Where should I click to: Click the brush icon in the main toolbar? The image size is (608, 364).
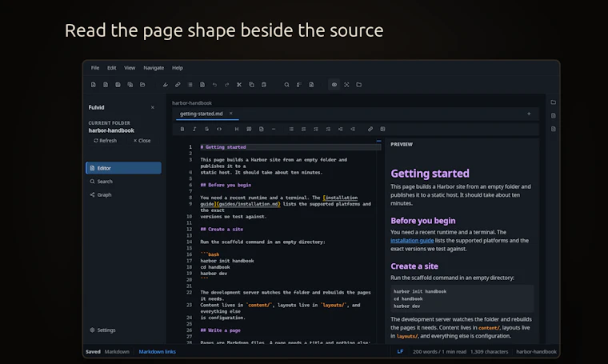pyautogui.click(x=165, y=85)
